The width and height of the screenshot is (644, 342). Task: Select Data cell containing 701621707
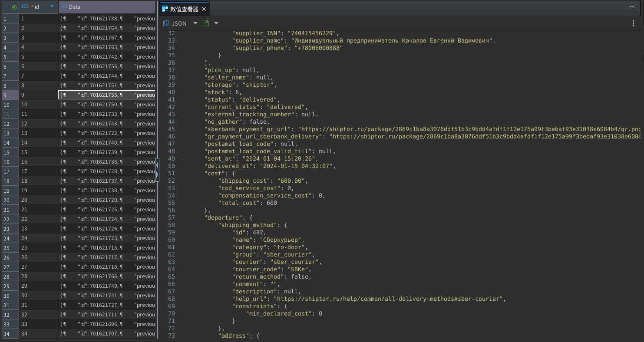point(107,334)
